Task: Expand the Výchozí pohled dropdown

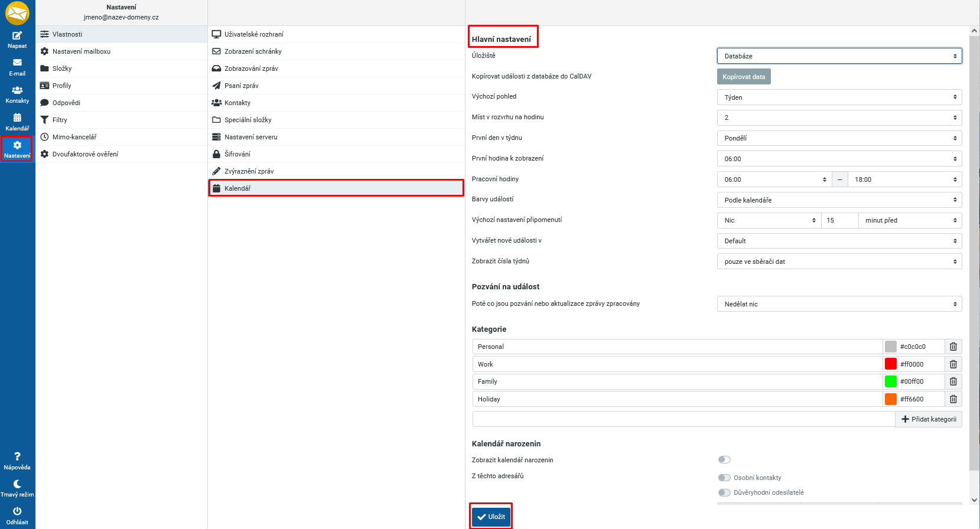Action: [839, 97]
